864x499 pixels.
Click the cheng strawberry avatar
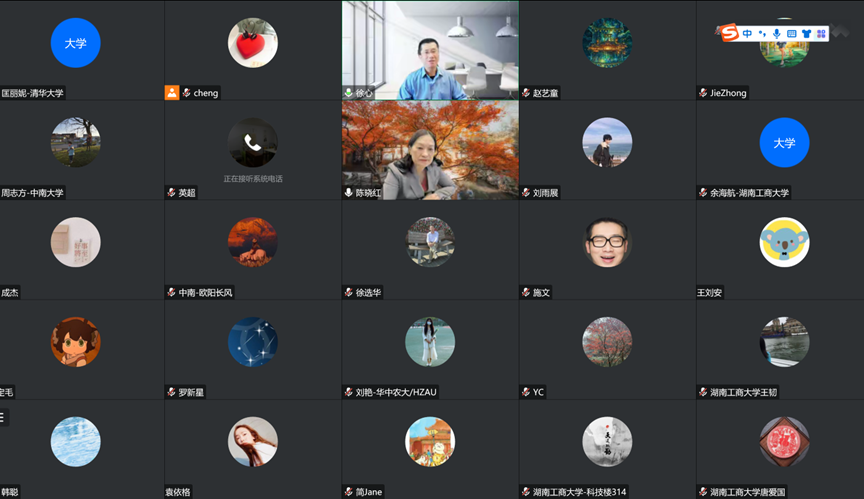tap(252, 43)
